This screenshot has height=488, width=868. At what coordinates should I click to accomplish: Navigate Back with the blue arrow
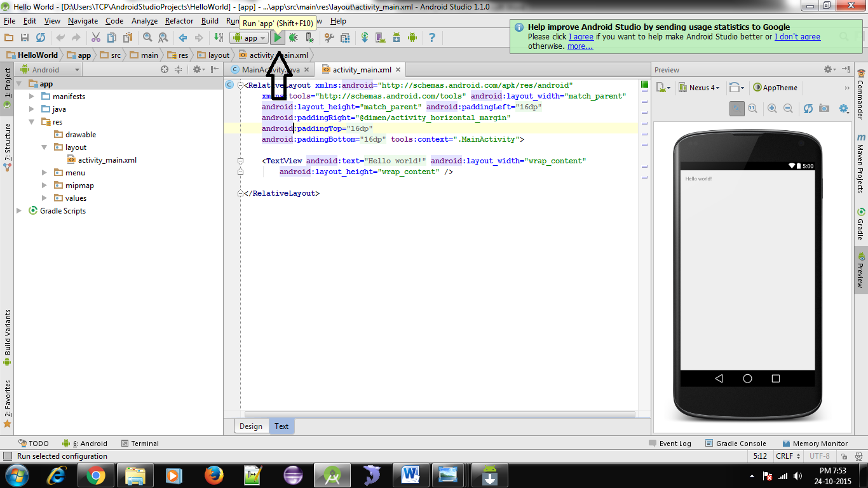pyautogui.click(x=183, y=38)
